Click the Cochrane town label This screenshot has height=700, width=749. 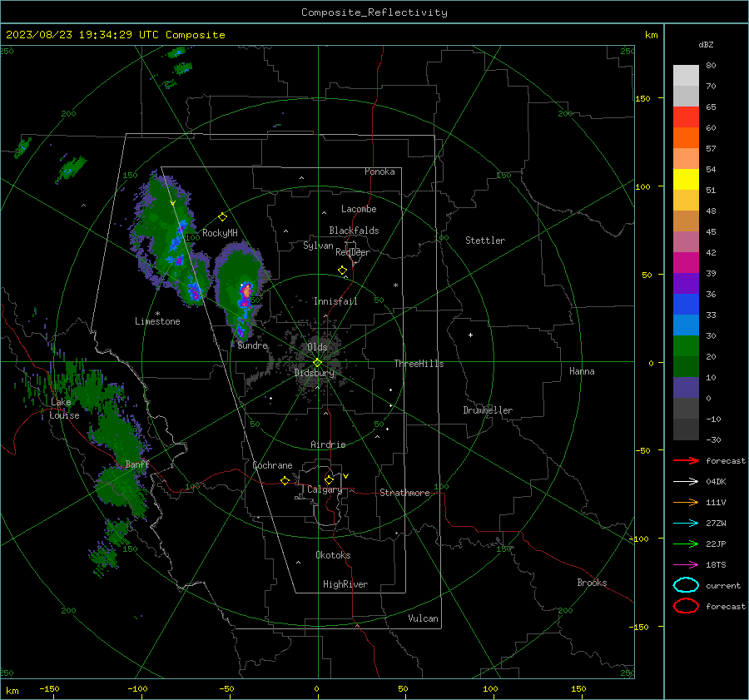click(272, 465)
